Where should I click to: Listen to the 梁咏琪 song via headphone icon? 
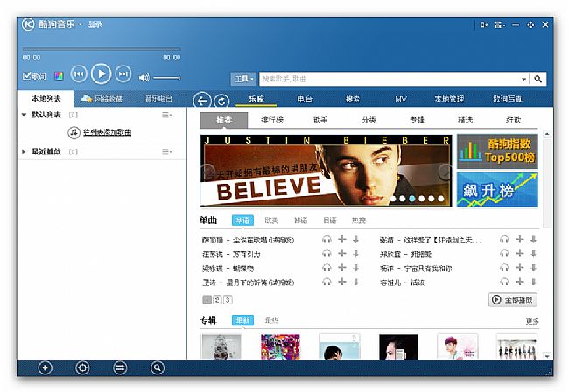click(x=327, y=268)
